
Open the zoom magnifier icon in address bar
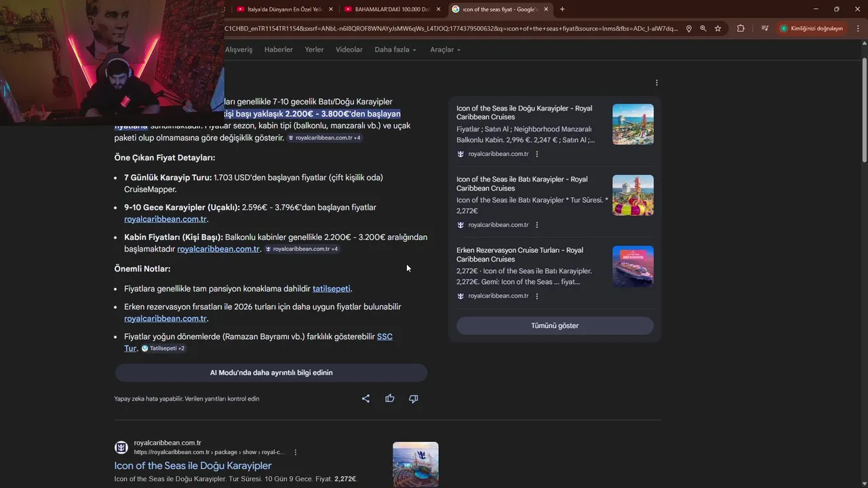pyautogui.click(x=703, y=28)
